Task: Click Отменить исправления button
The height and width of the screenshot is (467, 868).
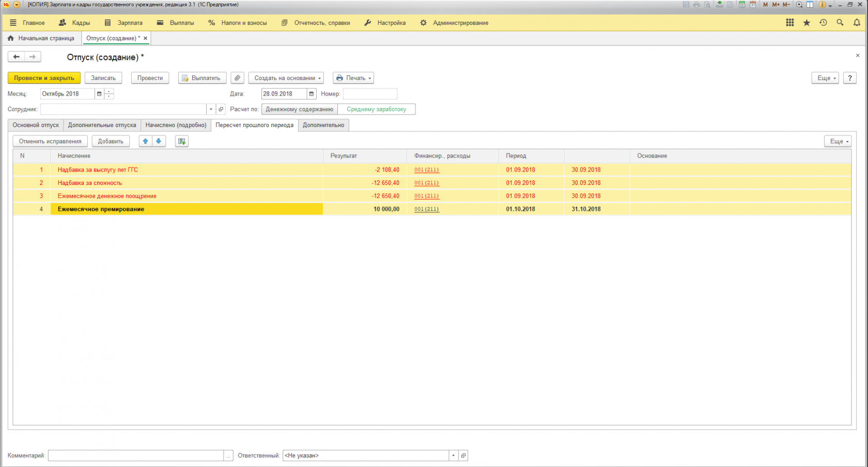Action: [50, 141]
